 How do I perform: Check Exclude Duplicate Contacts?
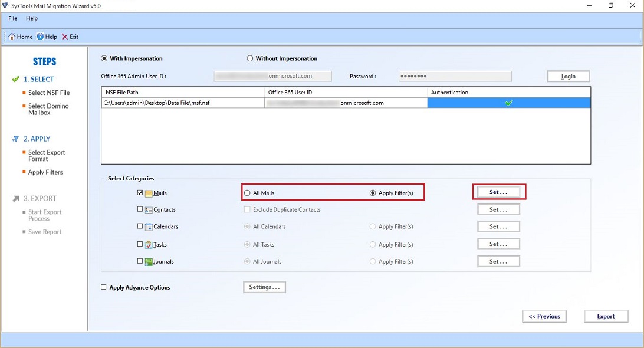tap(247, 209)
